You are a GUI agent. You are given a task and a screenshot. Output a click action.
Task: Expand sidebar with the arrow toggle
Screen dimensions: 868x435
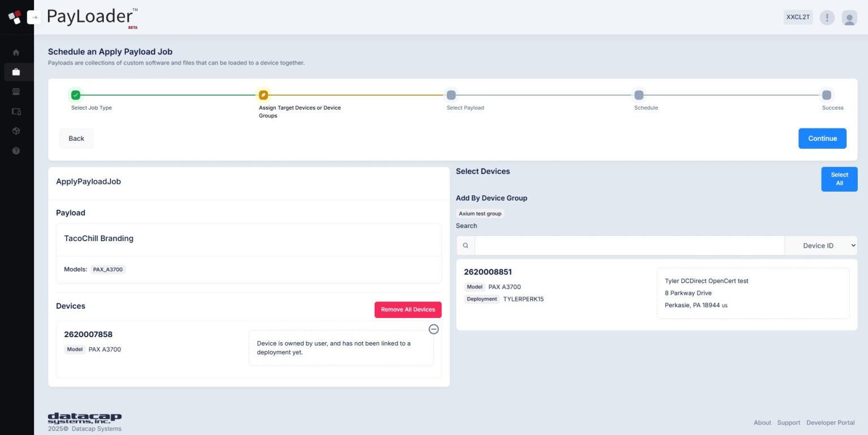[34, 17]
